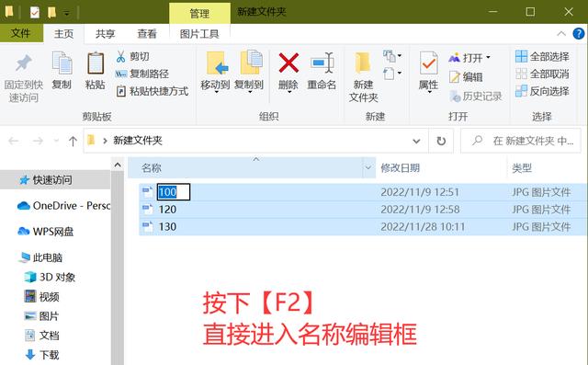The image size is (588, 365).
Task: Open address bar history dropdown chevron
Action: click(x=416, y=141)
